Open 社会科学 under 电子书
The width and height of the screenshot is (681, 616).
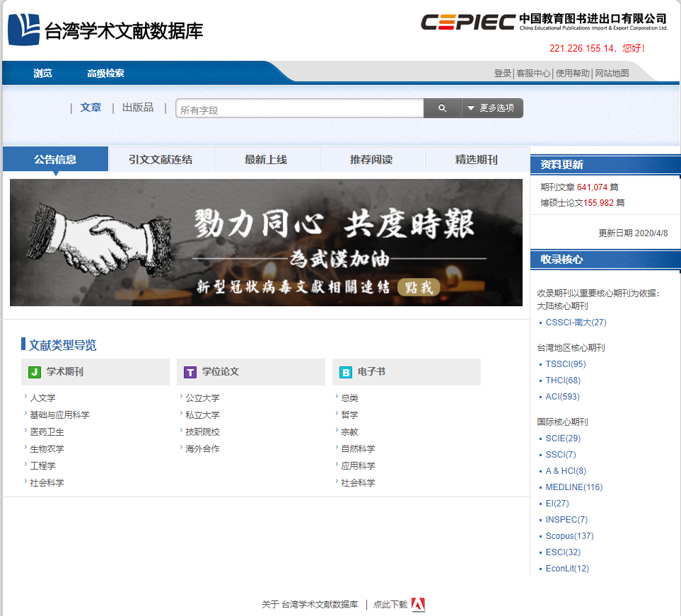pos(358,482)
